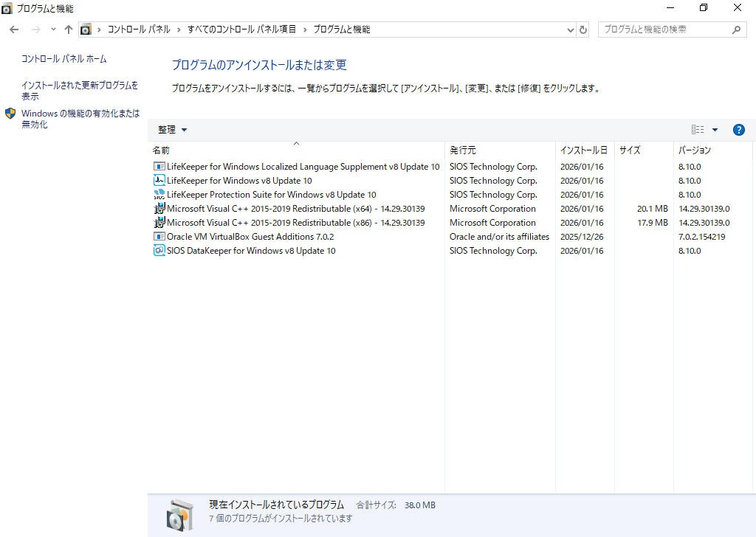Click the refresh icon beside address bar
The width and height of the screenshot is (756, 537).
[583, 30]
